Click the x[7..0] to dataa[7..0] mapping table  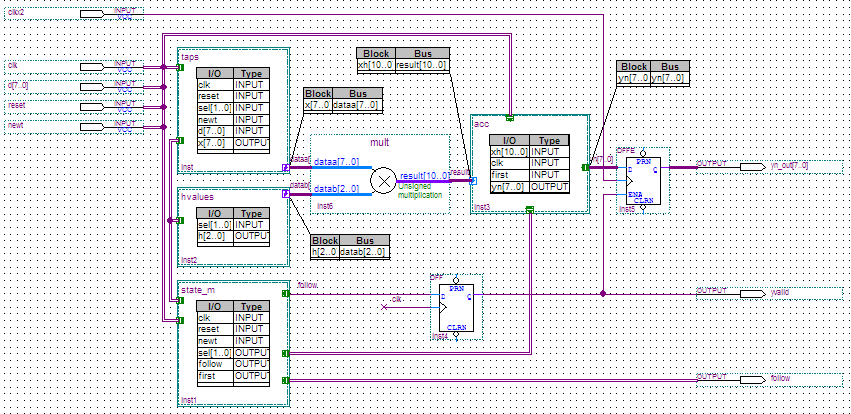[343, 100]
